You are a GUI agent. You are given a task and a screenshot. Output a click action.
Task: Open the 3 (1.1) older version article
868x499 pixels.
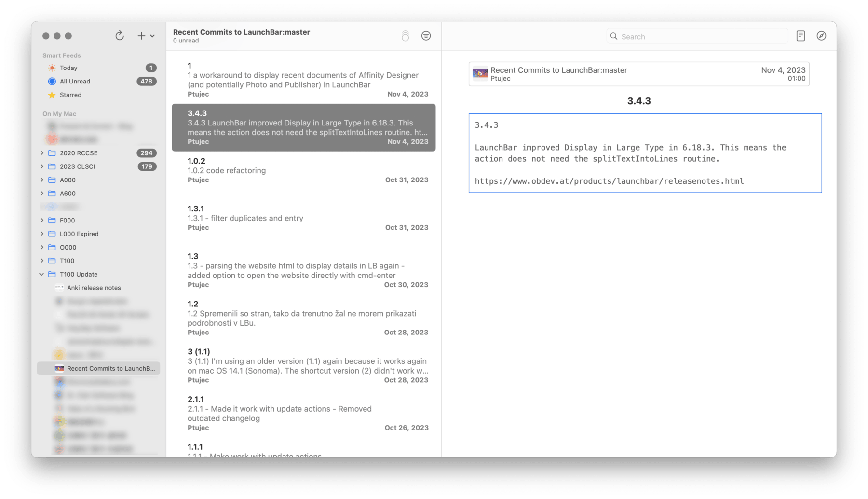click(304, 366)
